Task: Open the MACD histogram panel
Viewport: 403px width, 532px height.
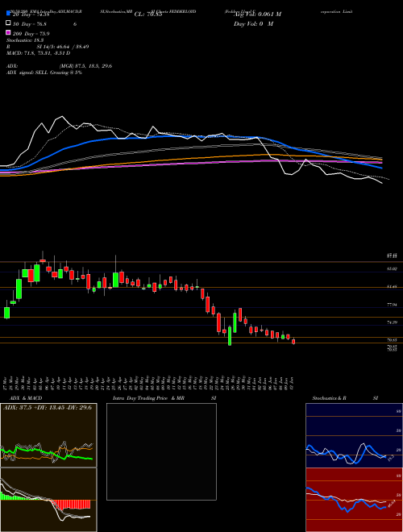Action: coord(48,500)
